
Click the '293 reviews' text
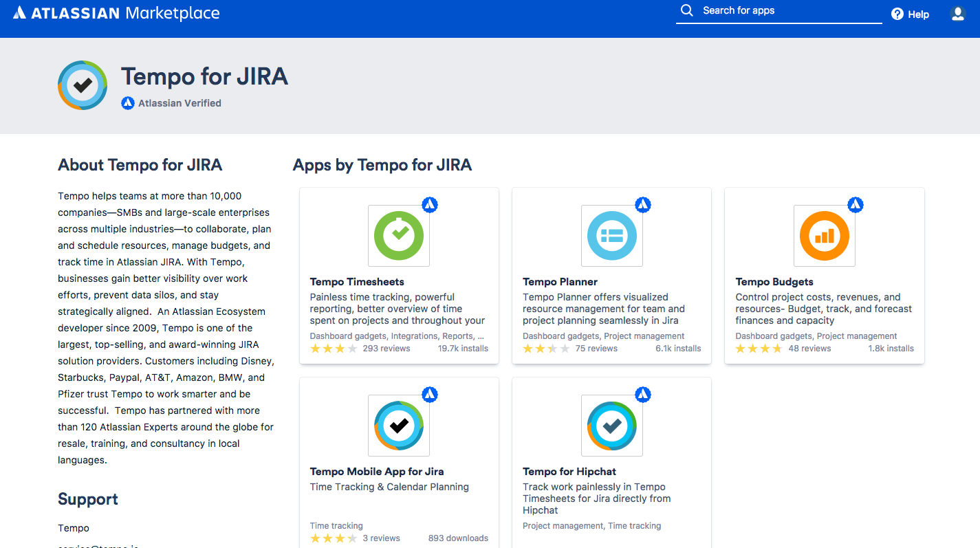[x=386, y=349]
